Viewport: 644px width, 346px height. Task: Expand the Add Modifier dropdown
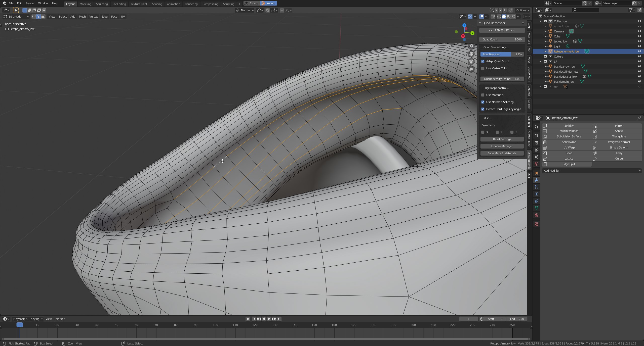[x=592, y=171]
